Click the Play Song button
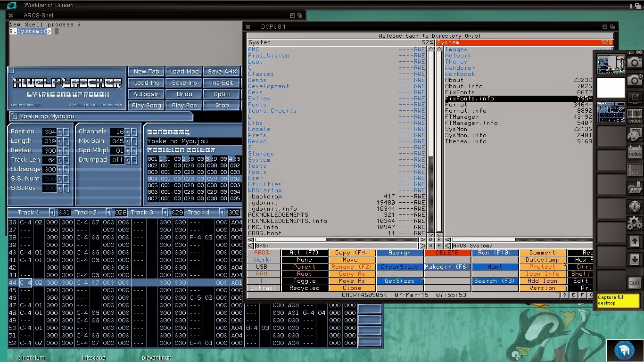Screen dimensions: 644x362 [x=147, y=106]
